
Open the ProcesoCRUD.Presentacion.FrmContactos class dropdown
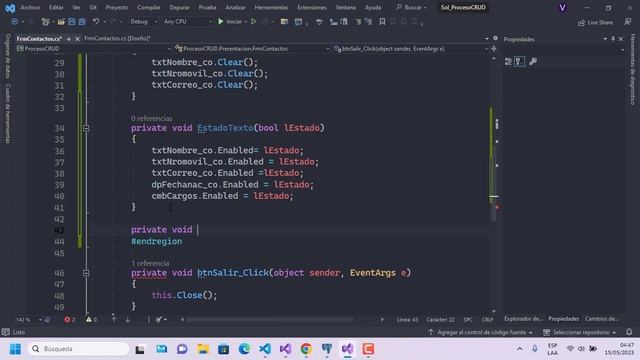252,49
